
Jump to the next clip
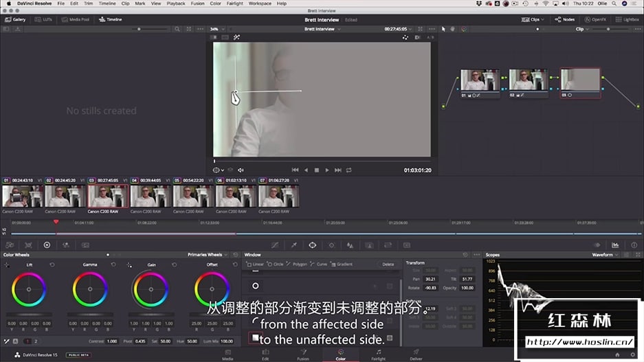[x=338, y=170]
